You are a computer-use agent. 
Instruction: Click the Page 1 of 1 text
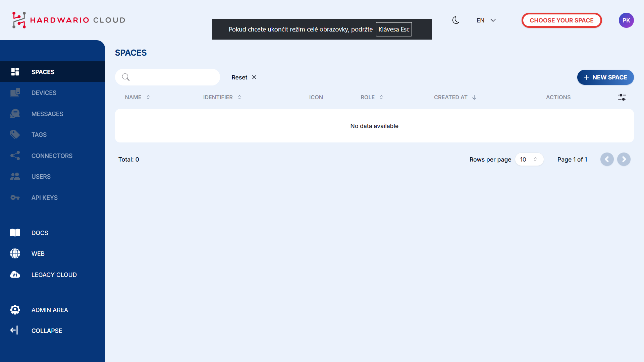coord(572,160)
